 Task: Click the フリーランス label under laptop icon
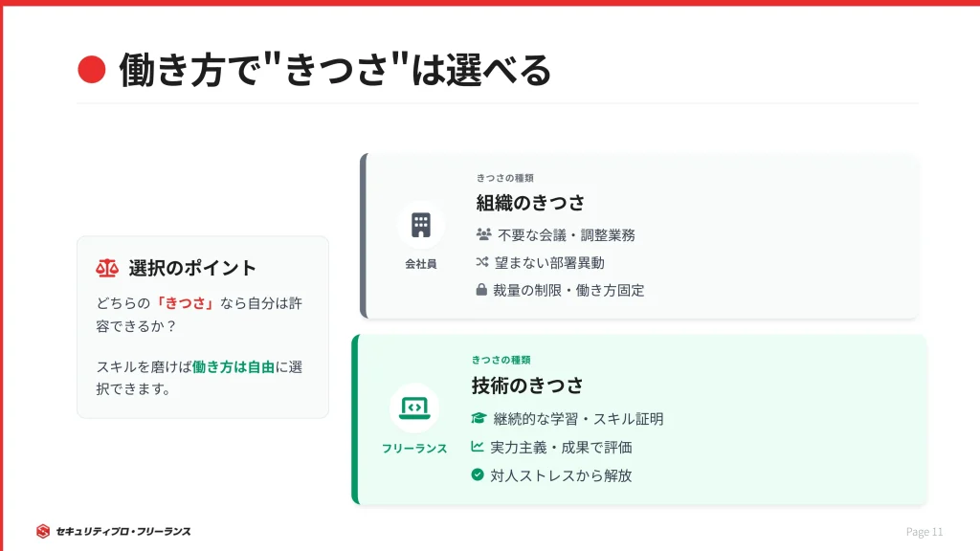[x=414, y=448]
